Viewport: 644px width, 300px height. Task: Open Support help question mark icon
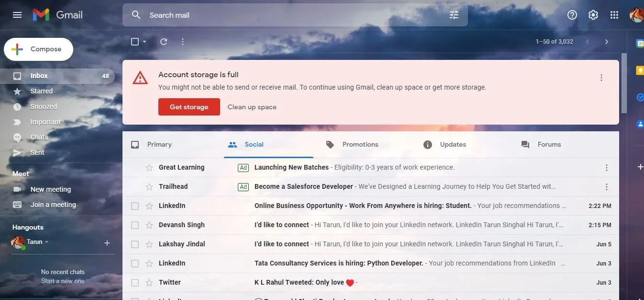(x=572, y=15)
